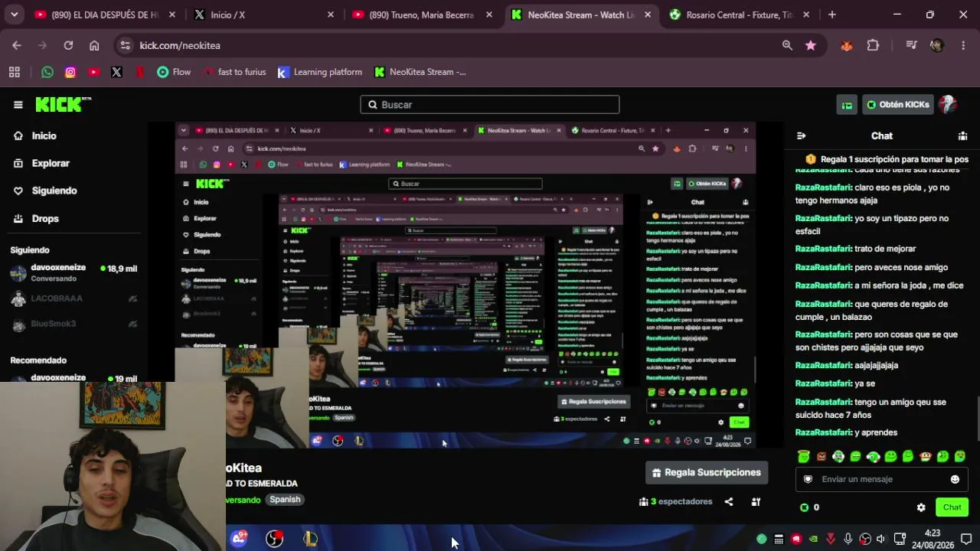The image size is (980, 551).
Task: Open WhatsApp bookmark icon
Action: [x=47, y=72]
